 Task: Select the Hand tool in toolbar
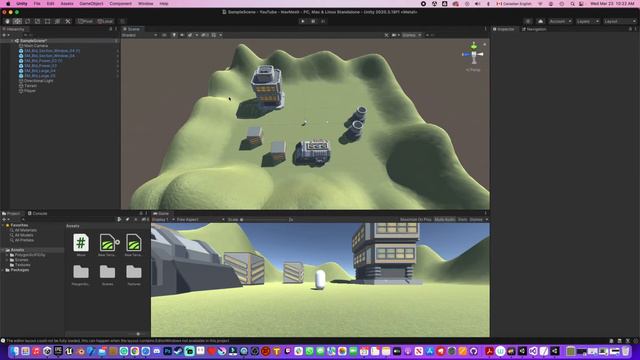(x=7, y=21)
